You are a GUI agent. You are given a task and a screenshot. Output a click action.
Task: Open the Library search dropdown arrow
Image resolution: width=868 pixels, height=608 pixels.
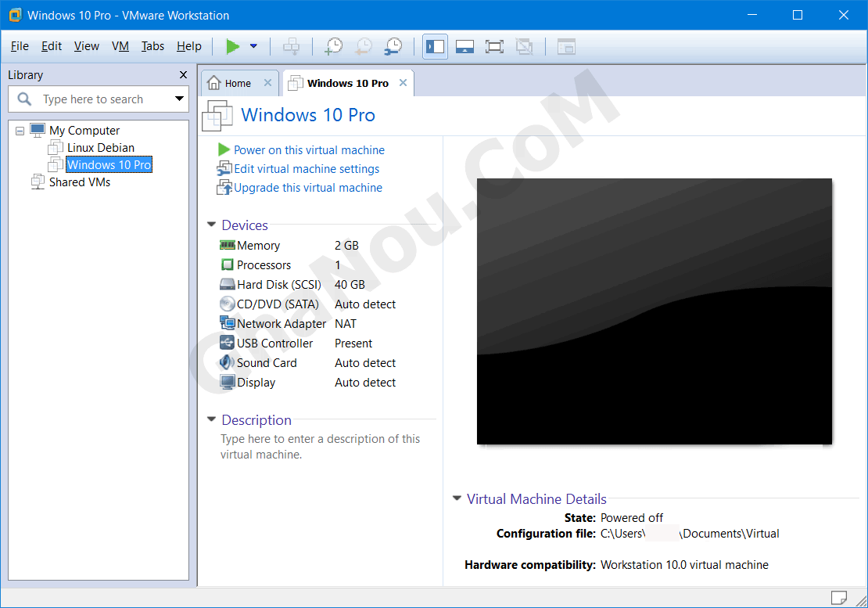pyautogui.click(x=179, y=99)
